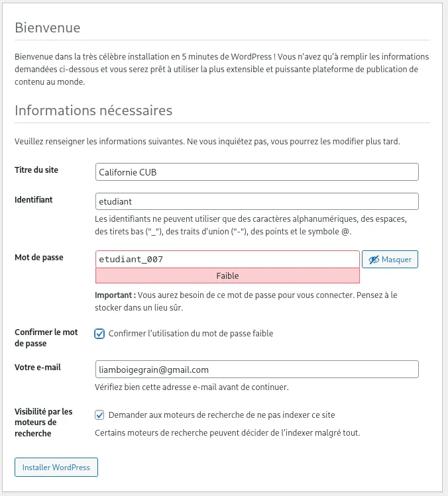The image size is (448, 496).
Task: Click the "Bienvenue" heading
Action: [x=48, y=28]
